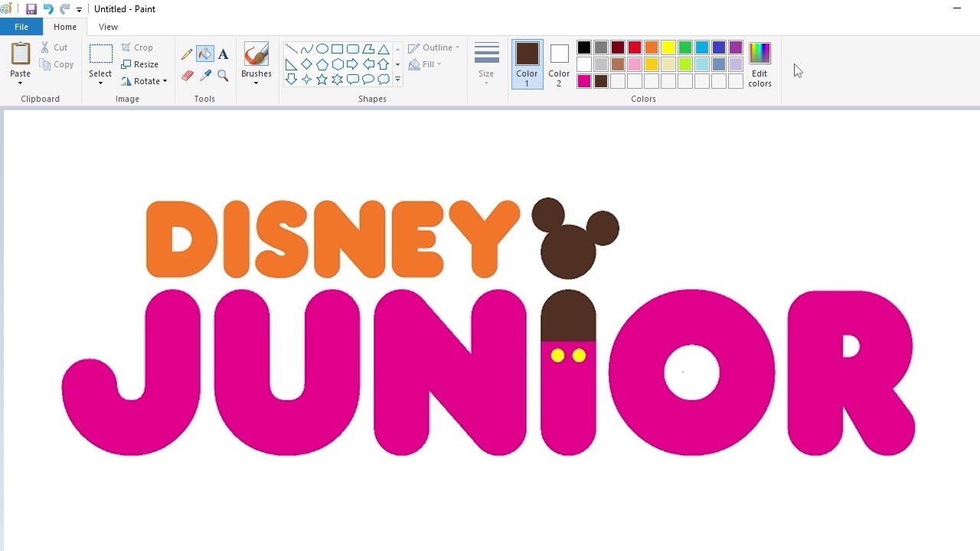980x551 pixels.
Task: Choose the Four-point star shape
Action: [x=306, y=80]
